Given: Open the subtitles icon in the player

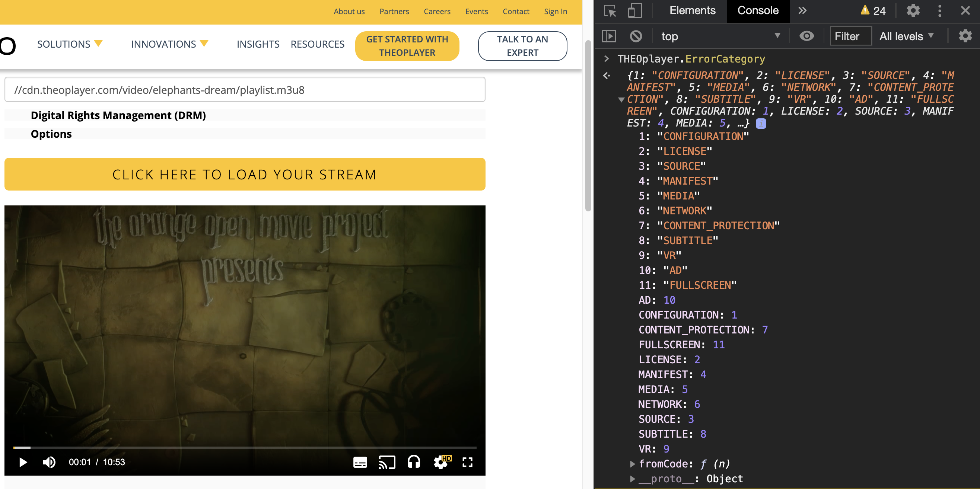Looking at the screenshot, I should point(360,462).
